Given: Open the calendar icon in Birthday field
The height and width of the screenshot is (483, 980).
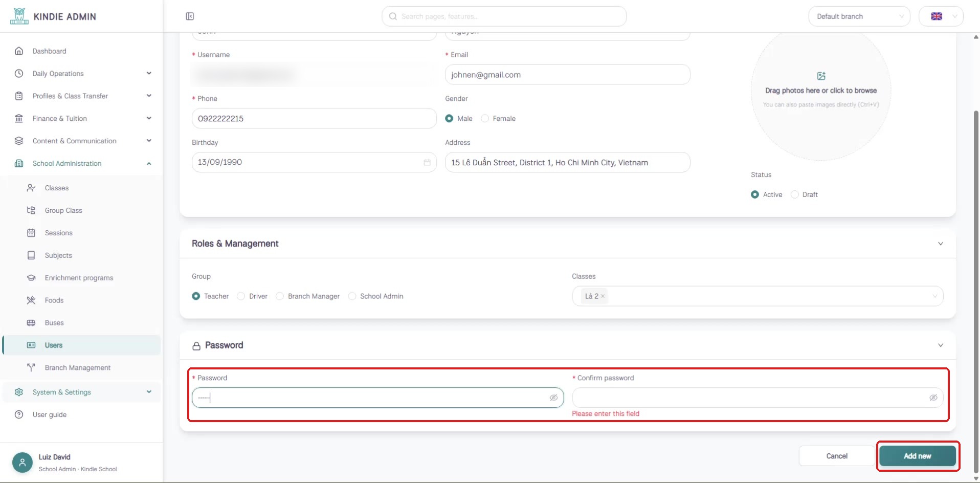Looking at the screenshot, I should tap(427, 162).
